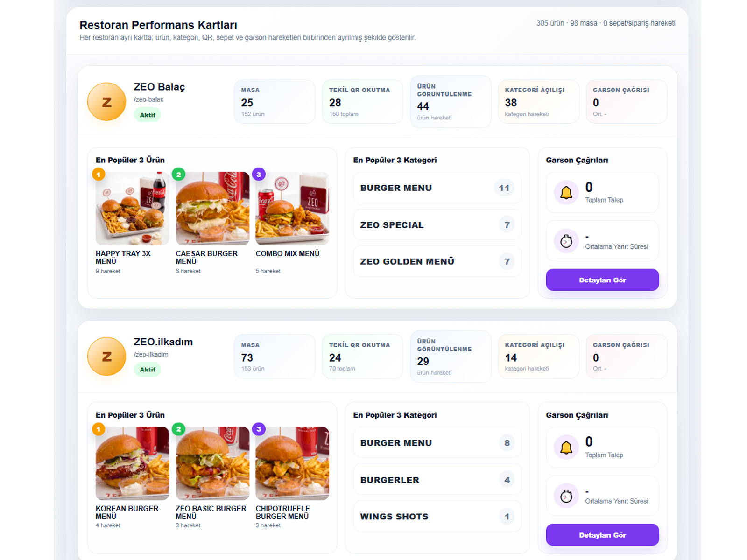
Task: Open the CAESAR BURGER MENÜ product image
Action: (212, 209)
